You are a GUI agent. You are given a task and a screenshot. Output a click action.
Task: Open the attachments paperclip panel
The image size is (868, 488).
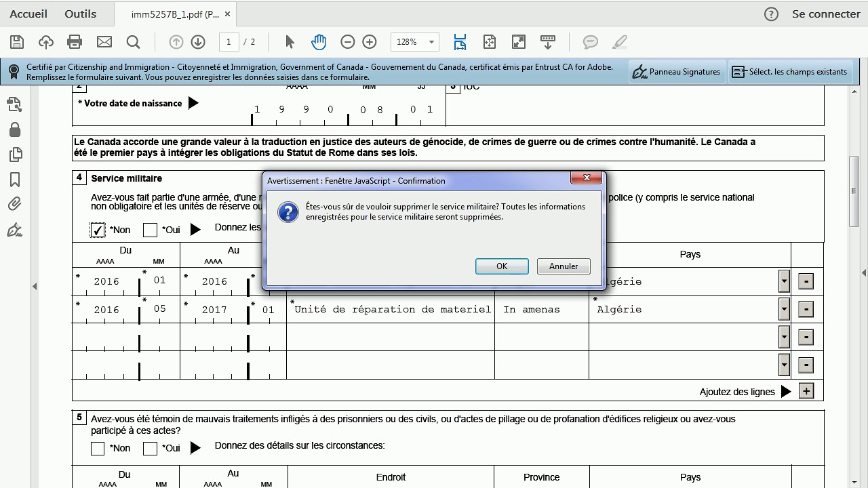point(15,204)
